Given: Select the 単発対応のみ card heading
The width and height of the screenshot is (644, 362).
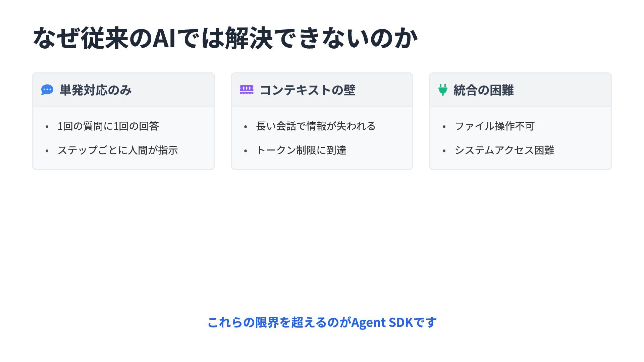Looking at the screenshot, I should (95, 90).
